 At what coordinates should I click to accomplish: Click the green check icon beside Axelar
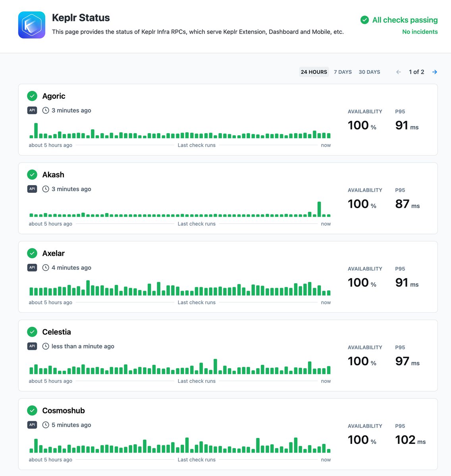[x=32, y=253]
